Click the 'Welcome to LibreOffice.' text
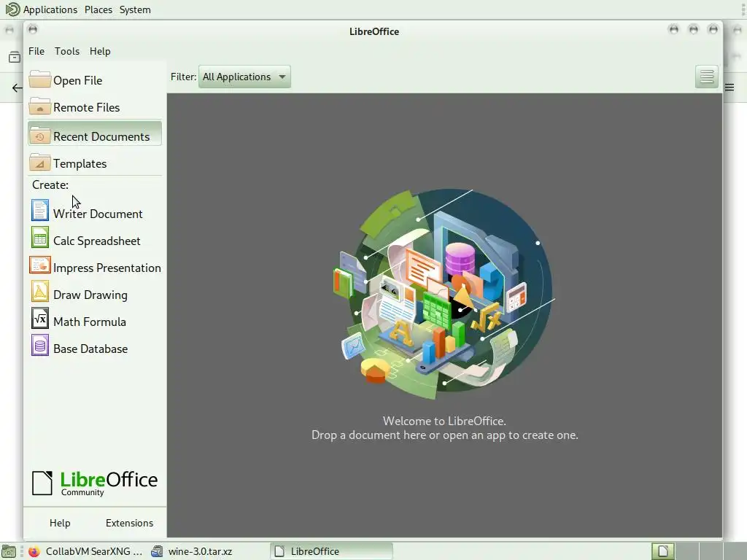This screenshot has width=747, height=560. (x=444, y=421)
